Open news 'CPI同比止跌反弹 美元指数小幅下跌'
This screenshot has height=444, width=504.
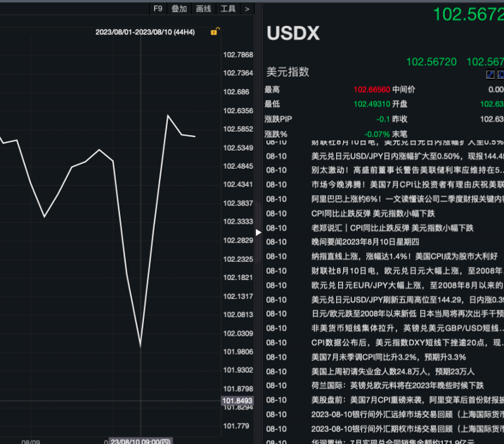tap(373, 213)
